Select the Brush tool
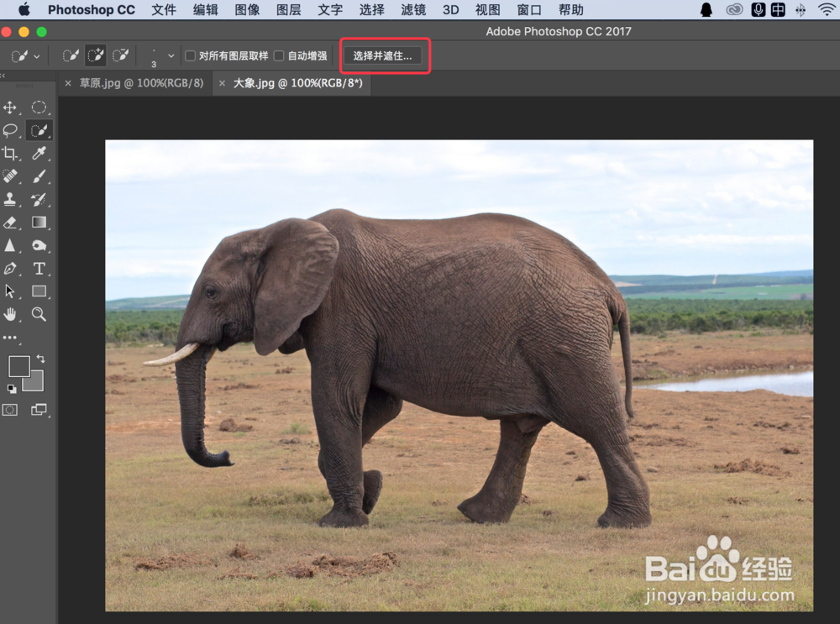Image resolution: width=840 pixels, height=624 pixels. pos(39,176)
